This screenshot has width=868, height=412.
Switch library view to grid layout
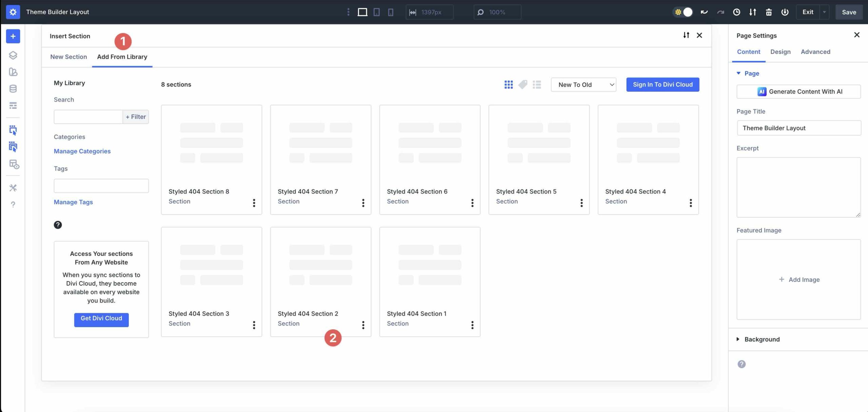click(509, 85)
